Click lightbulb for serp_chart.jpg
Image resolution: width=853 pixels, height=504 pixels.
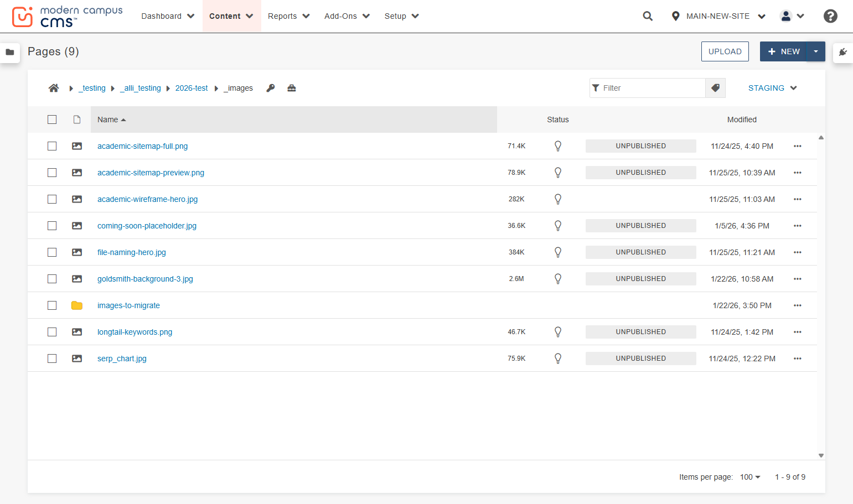coord(558,358)
